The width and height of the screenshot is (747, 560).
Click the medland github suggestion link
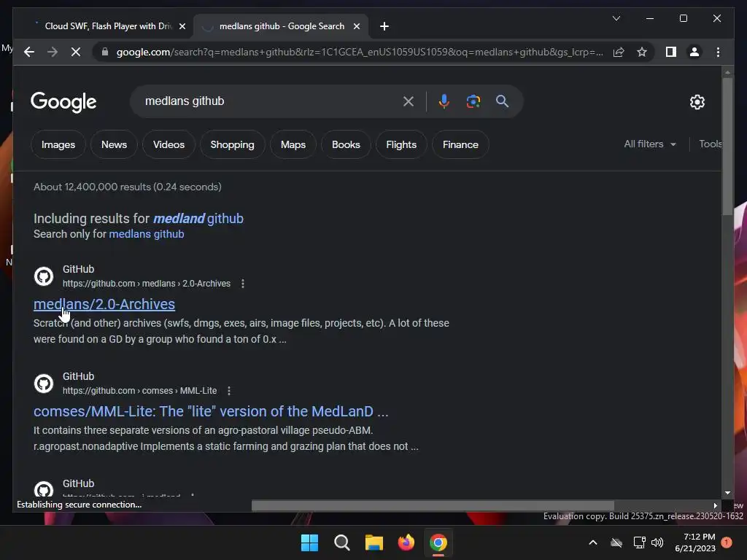198,219
